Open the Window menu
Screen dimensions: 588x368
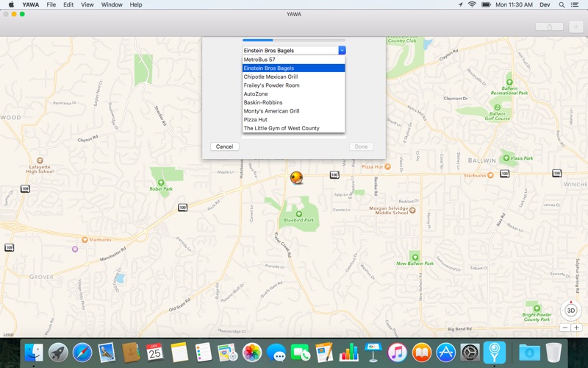(112, 4)
